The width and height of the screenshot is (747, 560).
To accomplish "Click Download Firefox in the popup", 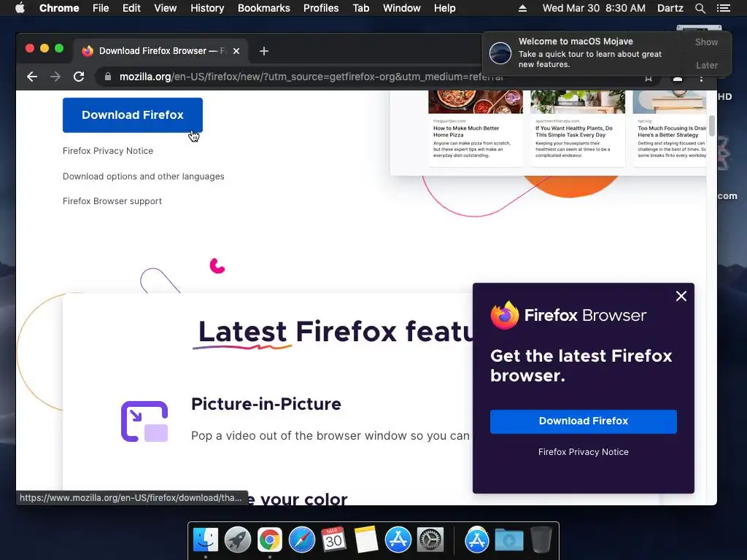I will 583,421.
